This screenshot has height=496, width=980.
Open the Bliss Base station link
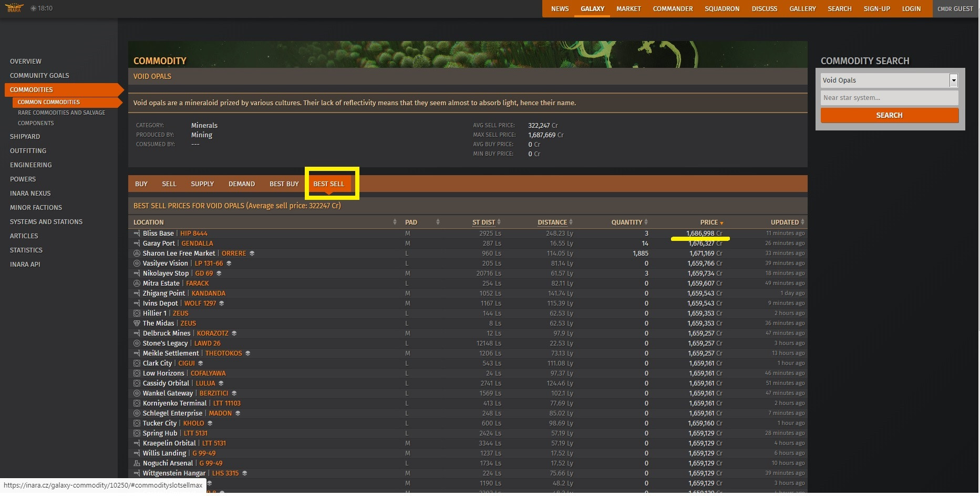tap(158, 234)
